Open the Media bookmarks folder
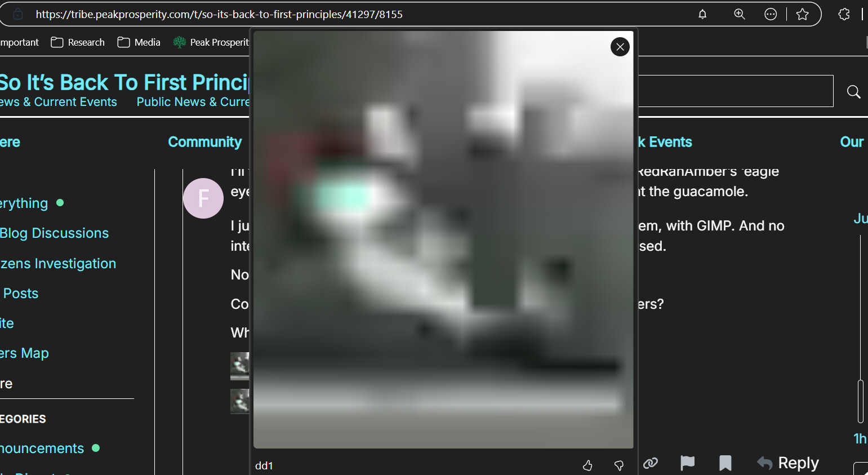The height and width of the screenshot is (475, 868). pos(139,42)
